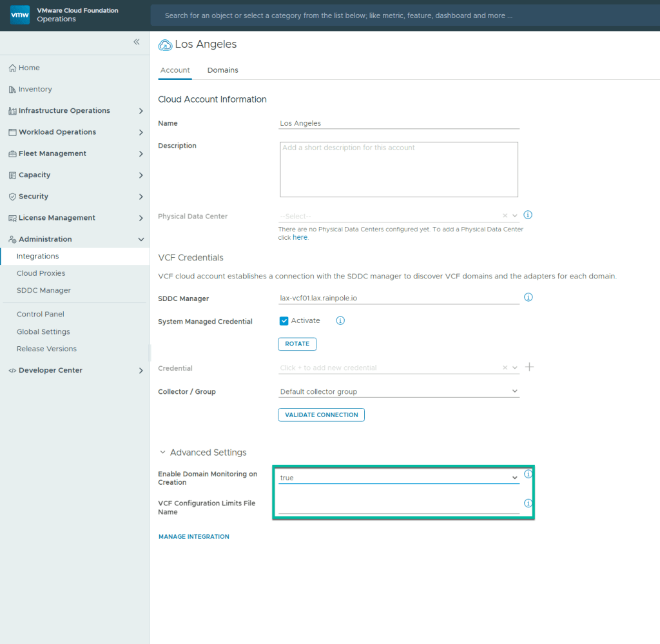
Task: Click info icon for Enable Domain Monitoring
Action: tap(529, 474)
